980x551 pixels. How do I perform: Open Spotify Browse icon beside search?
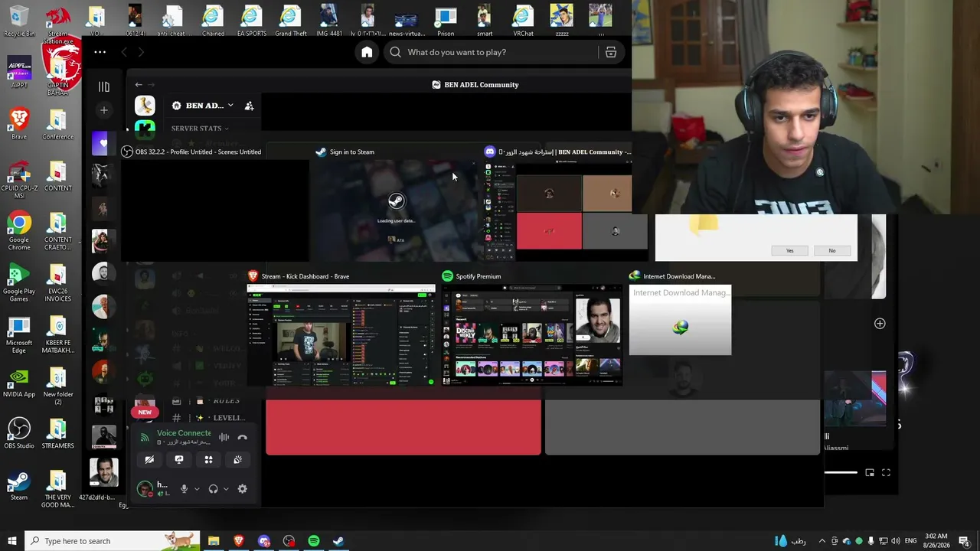click(x=611, y=52)
